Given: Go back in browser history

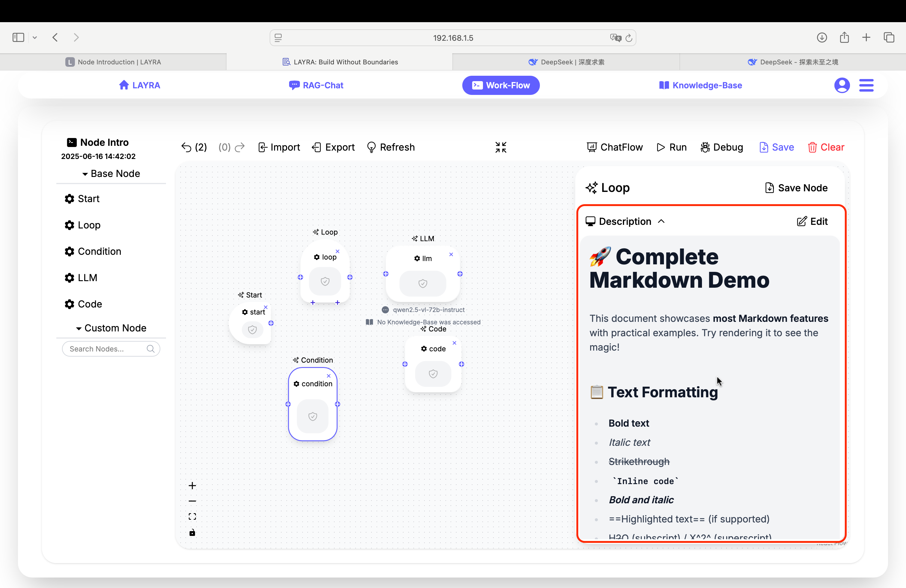Looking at the screenshot, I should coord(55,37).
